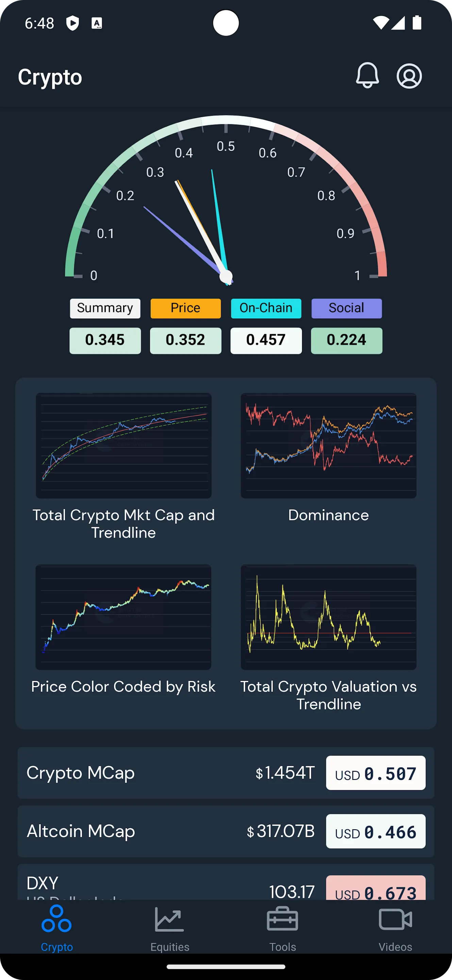Image resolution: width=452 pixels, height=980 pixels.
Task: Toggle the Price gauge needle
Action: tap(185, 308)
